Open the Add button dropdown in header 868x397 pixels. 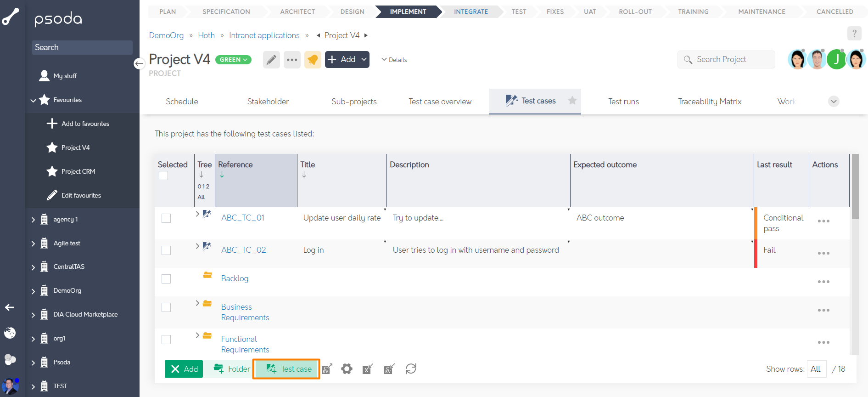click(x=364, y=59)
